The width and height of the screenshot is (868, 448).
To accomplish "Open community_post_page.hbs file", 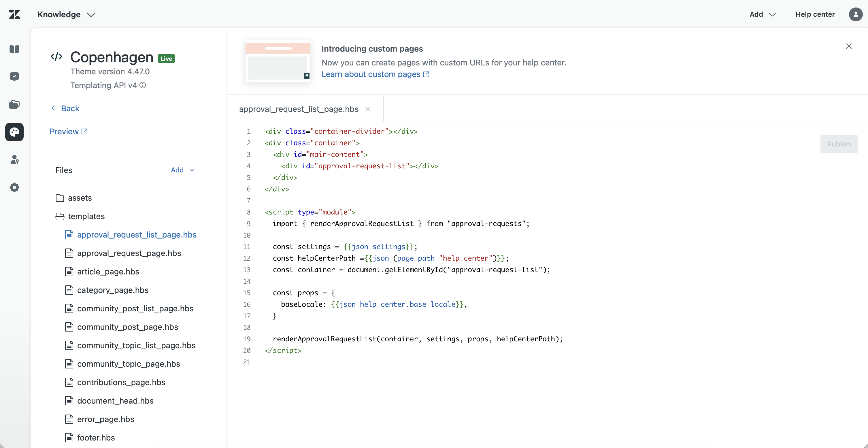I will coord(122,327).
